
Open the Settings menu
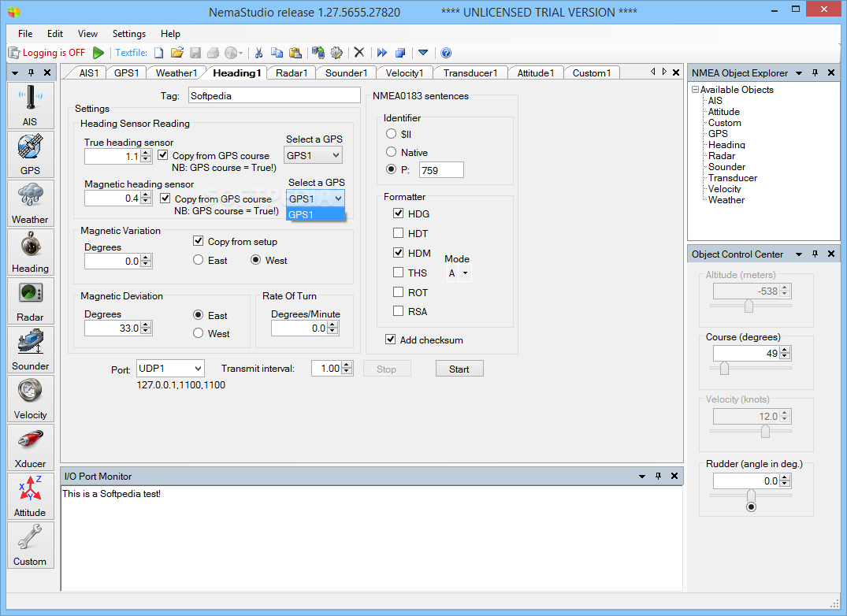(x=129, y=33)
